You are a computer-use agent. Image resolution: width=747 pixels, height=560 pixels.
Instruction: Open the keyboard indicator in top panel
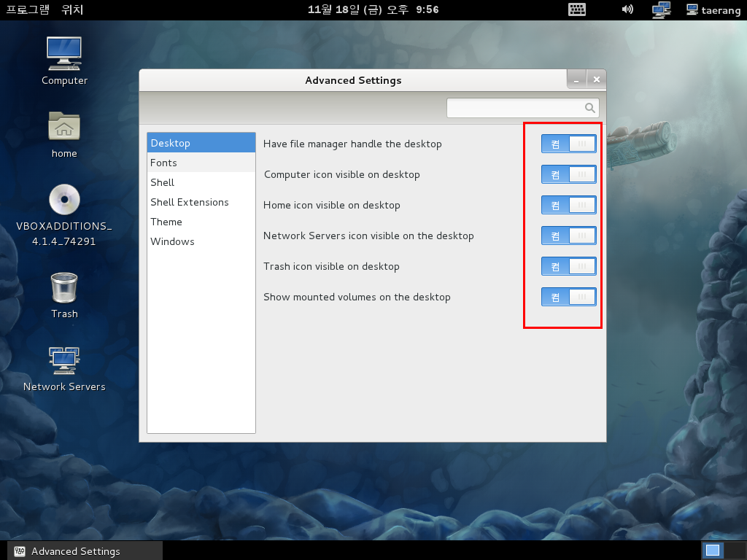click(x=577, y=9)
